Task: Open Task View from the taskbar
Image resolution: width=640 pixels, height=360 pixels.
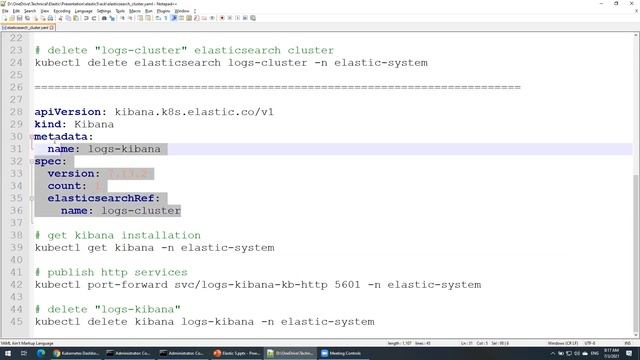Action: 24,353
